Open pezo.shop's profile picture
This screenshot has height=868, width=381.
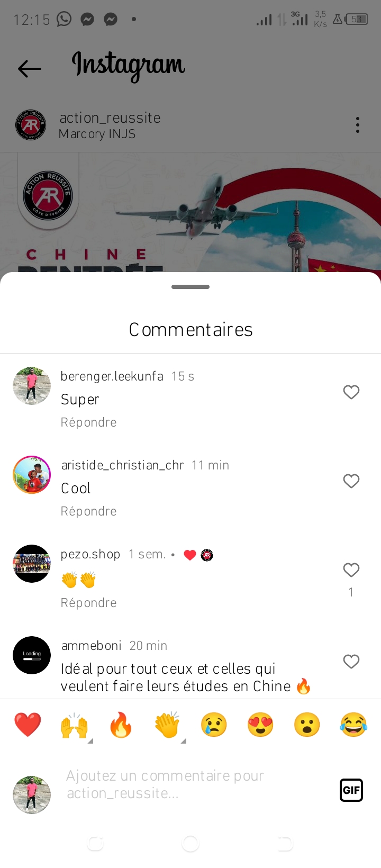coord(32,564)
